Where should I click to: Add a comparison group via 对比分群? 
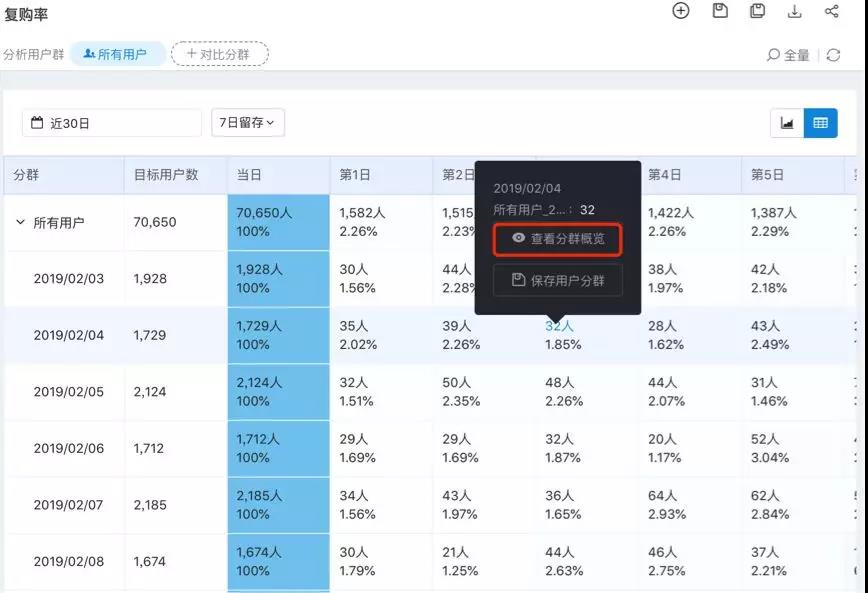[x=219, y=54]
